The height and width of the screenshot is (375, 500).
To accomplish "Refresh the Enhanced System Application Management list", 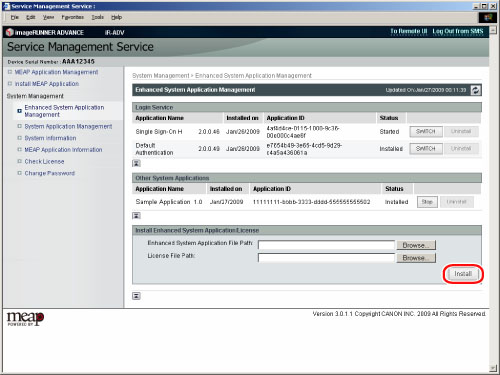I will tap(476, 90).
